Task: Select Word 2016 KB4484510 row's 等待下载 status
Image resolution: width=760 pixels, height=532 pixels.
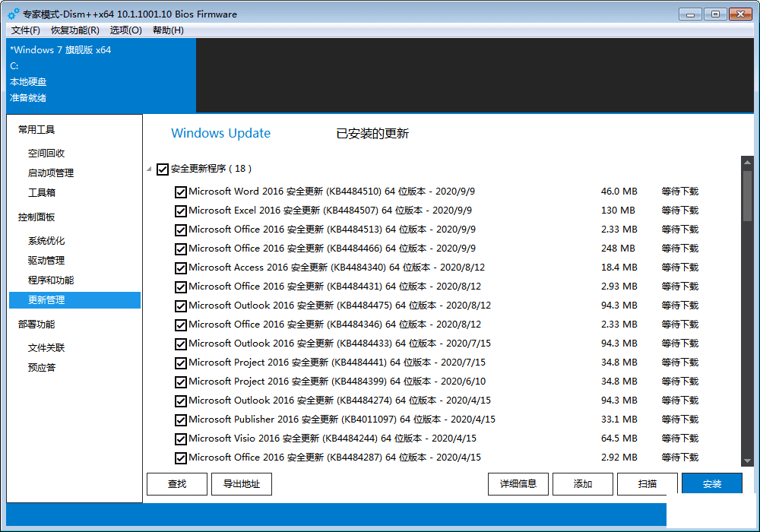Action: click(680, 192)
